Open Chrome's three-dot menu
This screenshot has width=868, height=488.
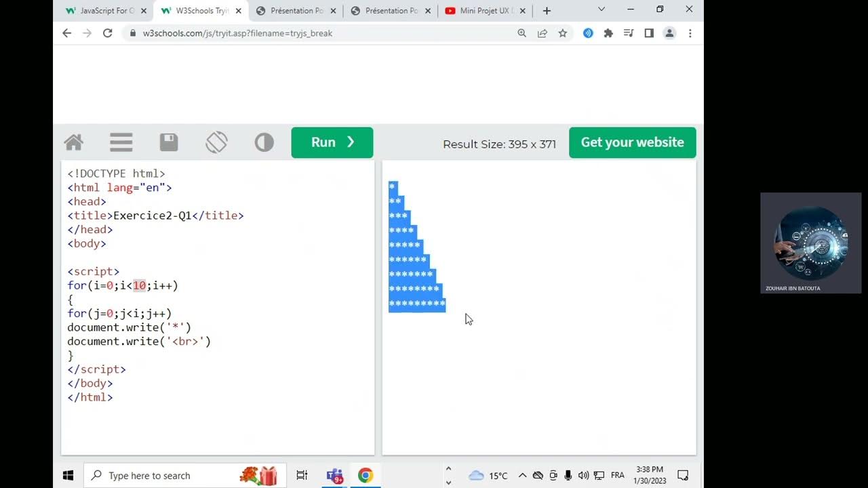click(x=690, y=33)
